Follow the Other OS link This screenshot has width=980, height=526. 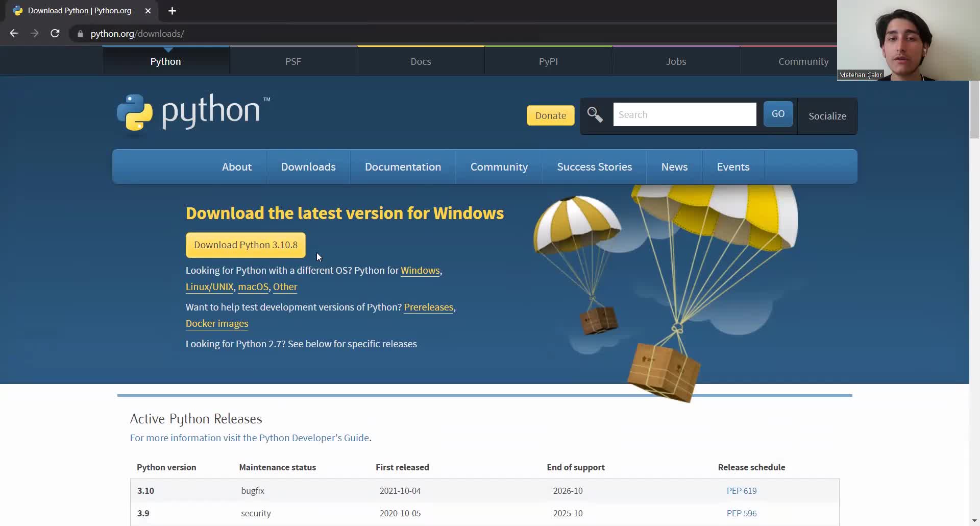285,287
